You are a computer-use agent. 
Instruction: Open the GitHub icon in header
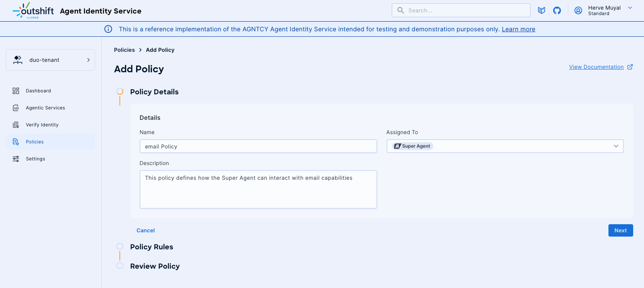pyautogui.click(x=557, y=10)
